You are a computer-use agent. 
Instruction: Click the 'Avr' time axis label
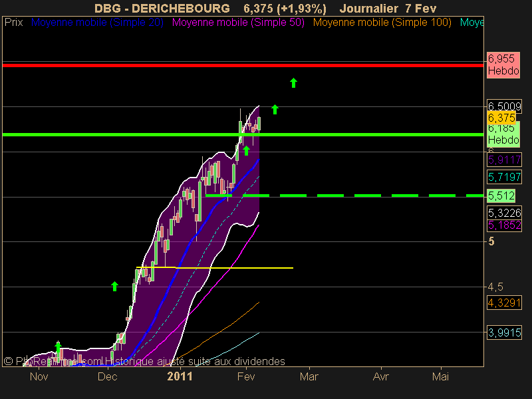click(x=380, y=376)
